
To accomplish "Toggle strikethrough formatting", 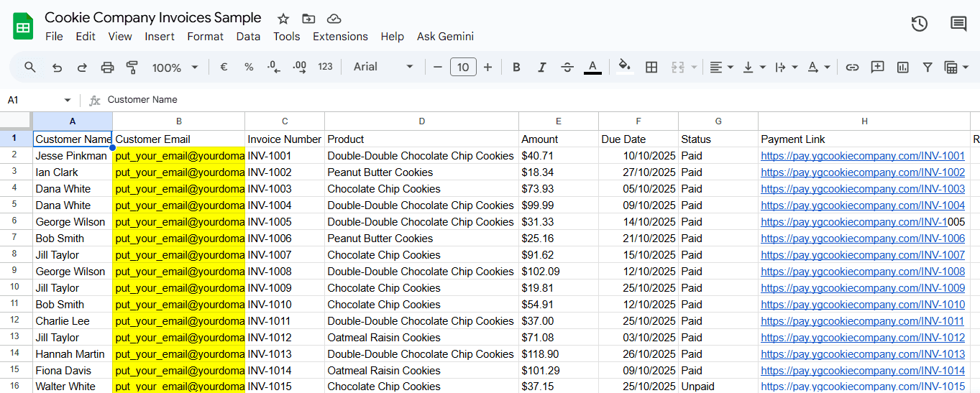I will [567, 68].
